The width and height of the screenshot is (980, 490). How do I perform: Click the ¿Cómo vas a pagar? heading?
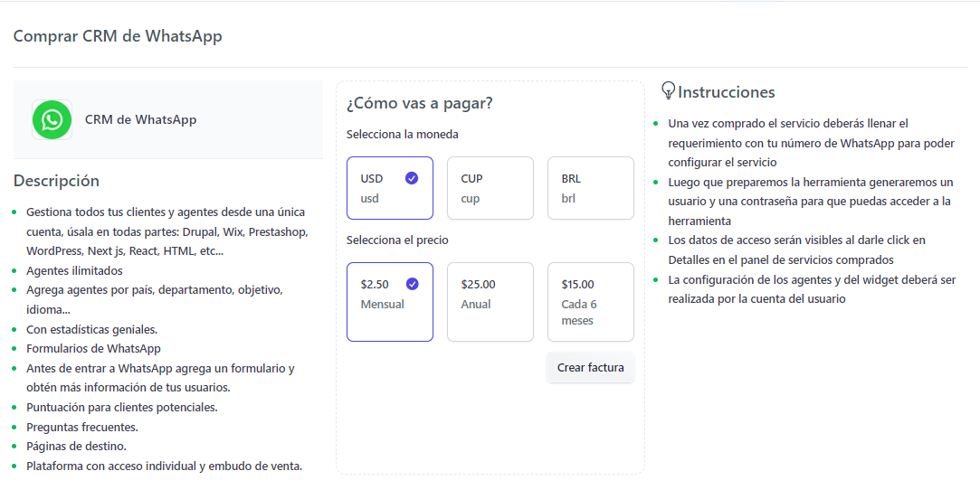(x=419, y=103)
